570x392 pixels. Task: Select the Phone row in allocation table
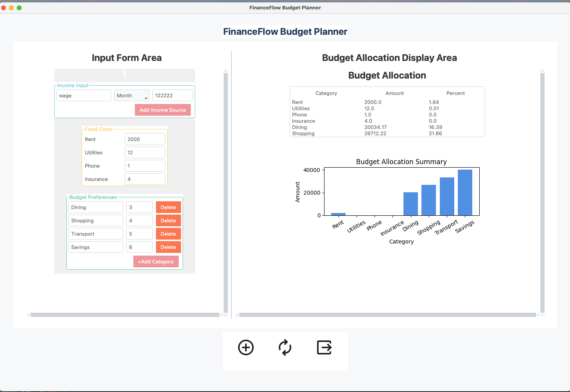click(x=387, y=115)
